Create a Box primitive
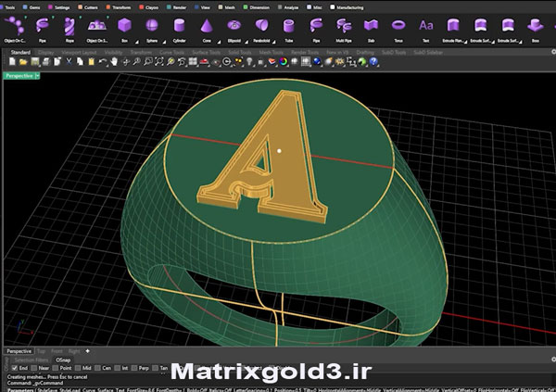The image size is (556, 392). (x=124, y=29)
